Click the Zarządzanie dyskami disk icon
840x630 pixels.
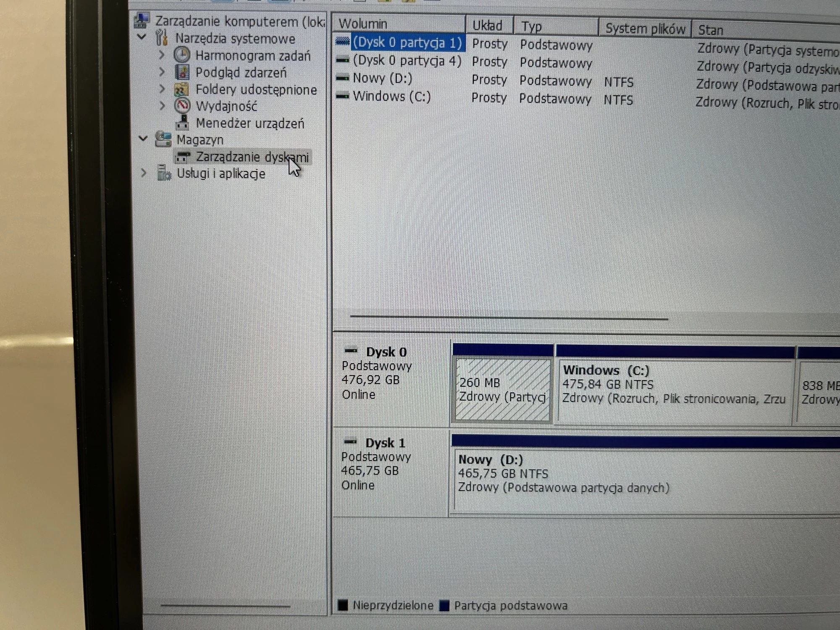click(x=183, y=157)
